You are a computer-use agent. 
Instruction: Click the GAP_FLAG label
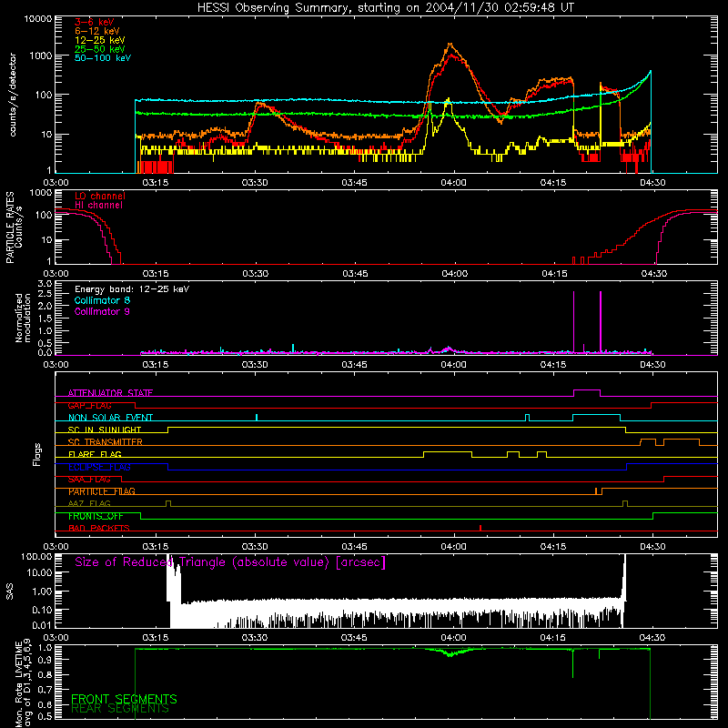click(89, 405)
